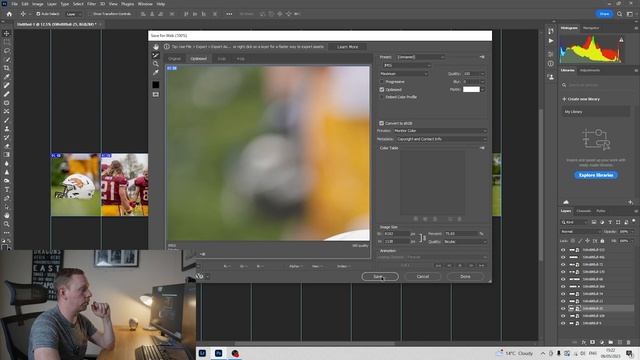Viewport: 640px width, 360px height.
Task: Open the Metadata Copyright and Contact Info dropdown
Action: (x=442, y=139)
